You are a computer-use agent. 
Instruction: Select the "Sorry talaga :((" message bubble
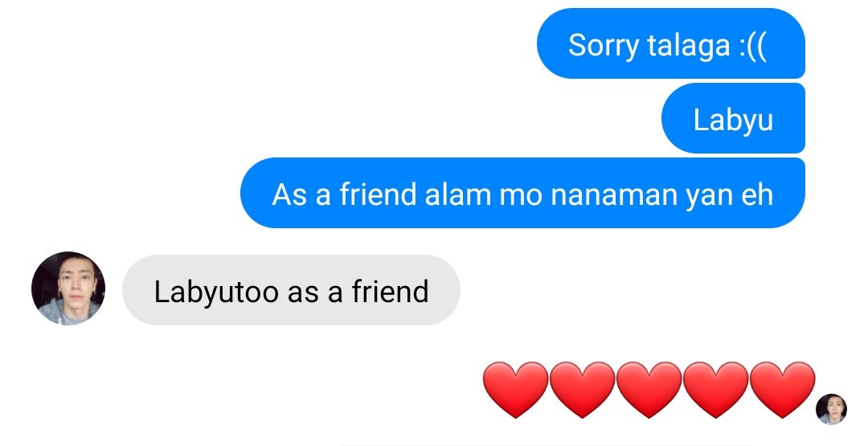tap(671, 43)
